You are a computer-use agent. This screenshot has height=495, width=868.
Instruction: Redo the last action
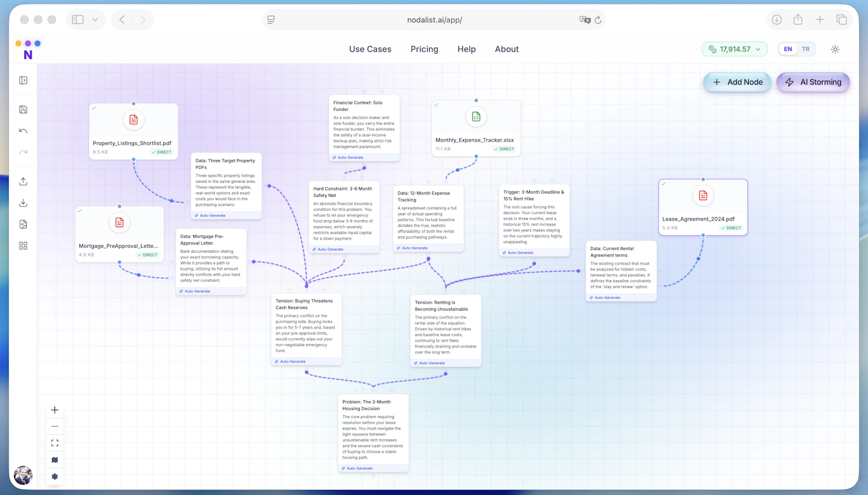pyautogui.click(x=23, y=152)
